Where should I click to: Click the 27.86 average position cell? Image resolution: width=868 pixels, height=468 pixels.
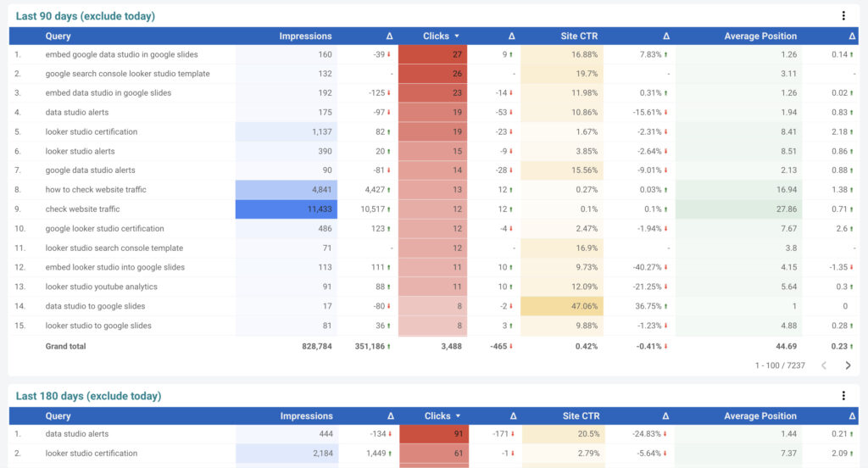pos(738,209)
